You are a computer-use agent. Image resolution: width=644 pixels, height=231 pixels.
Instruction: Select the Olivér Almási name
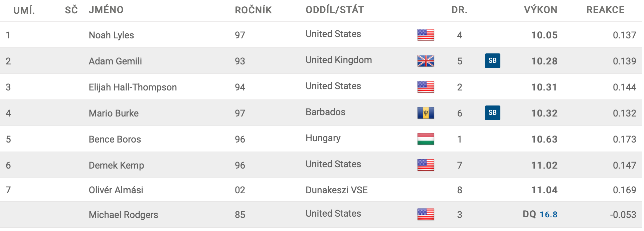click(x=116, y=190)
